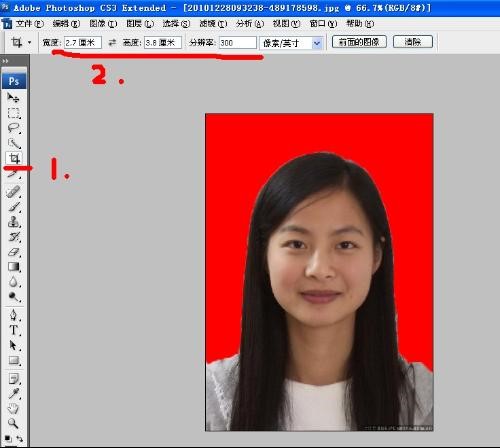Swap width and height values
The height and width of the screenshot is (448, 500).
pos(112,42)
